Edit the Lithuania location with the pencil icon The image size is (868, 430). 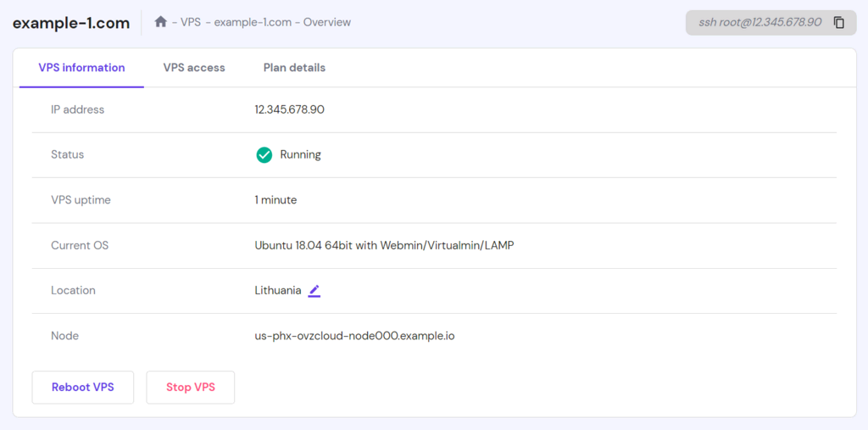pyautogui.click(x=314, y=290)
